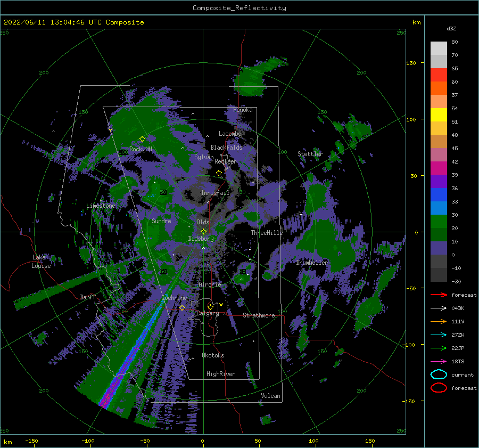The image size is (479, 448).
Task: Click the Limestone label on map
Action: [101, 206]
